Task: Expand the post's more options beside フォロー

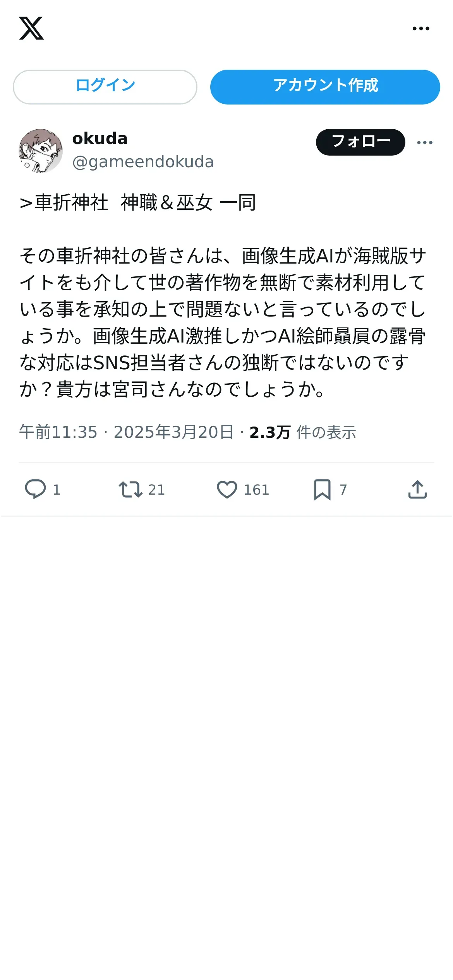Action: click(x=425, y=142)
